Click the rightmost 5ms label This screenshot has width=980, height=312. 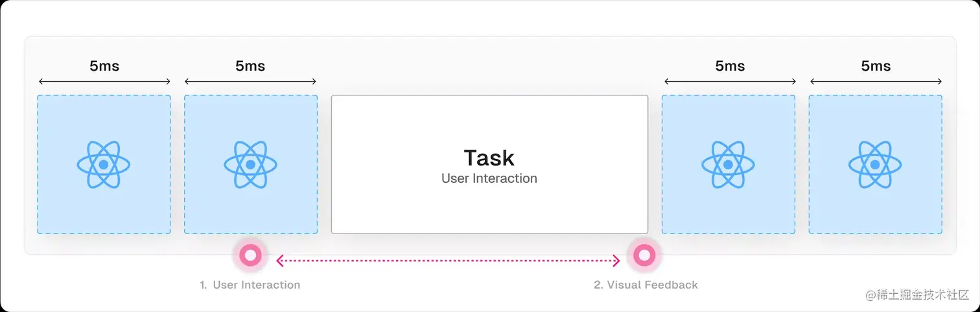pos(876,66)
